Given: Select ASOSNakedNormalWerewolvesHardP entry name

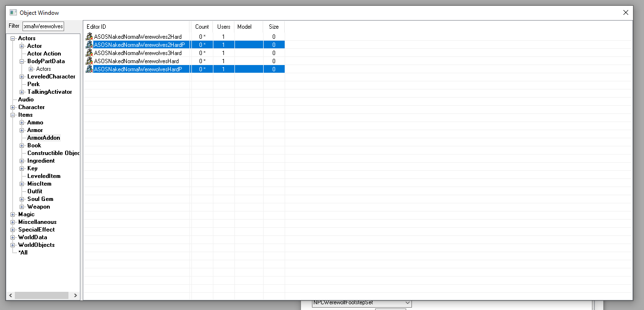Looking at the screenshot, I should click(x=138, y=69).
